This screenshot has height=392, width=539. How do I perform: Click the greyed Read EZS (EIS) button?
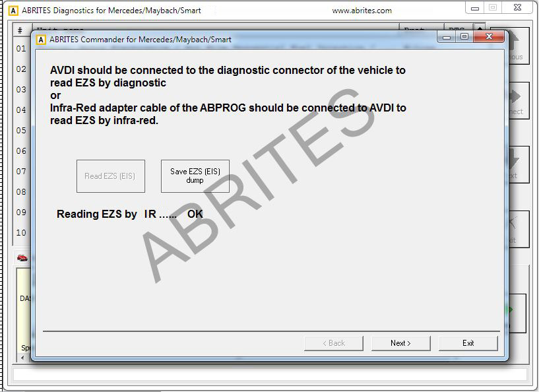[x=110, y=176]
